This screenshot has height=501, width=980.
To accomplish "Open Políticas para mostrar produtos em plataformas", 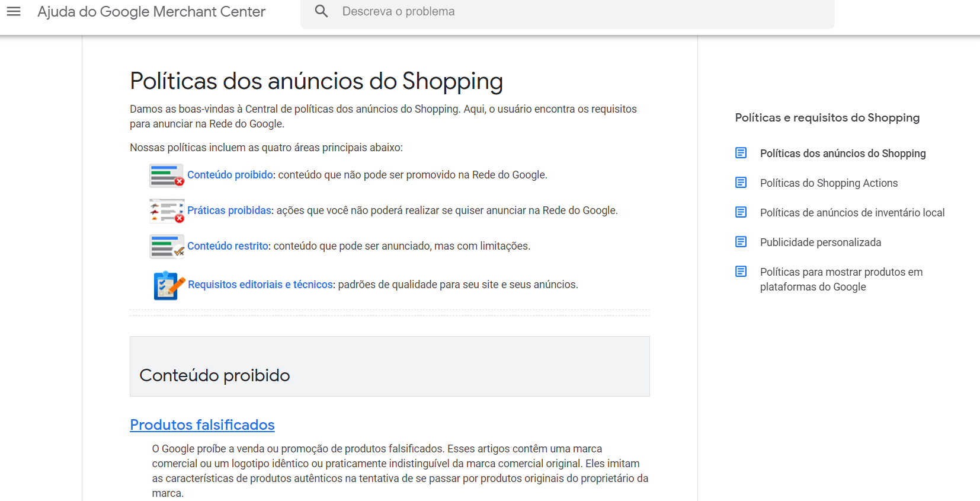I will tap(841, 279).
